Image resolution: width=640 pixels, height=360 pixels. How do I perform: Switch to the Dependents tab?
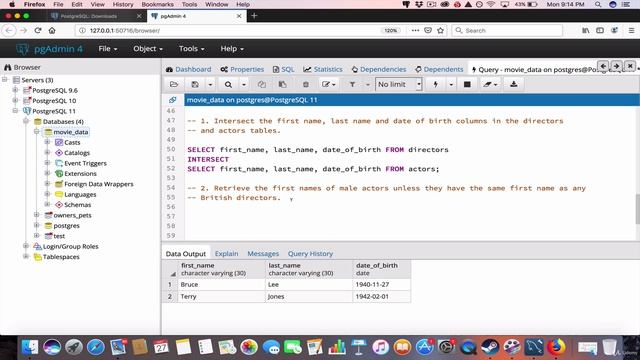(439, 69)
